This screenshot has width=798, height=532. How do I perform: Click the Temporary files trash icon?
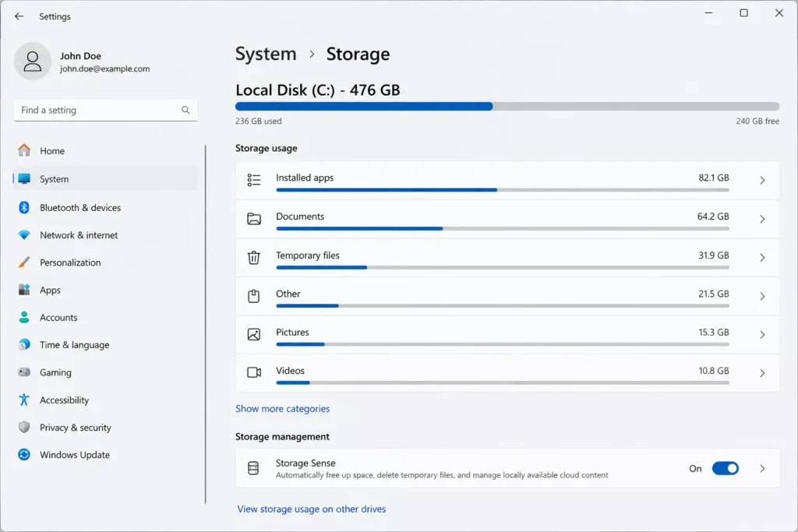coord(254,257)
